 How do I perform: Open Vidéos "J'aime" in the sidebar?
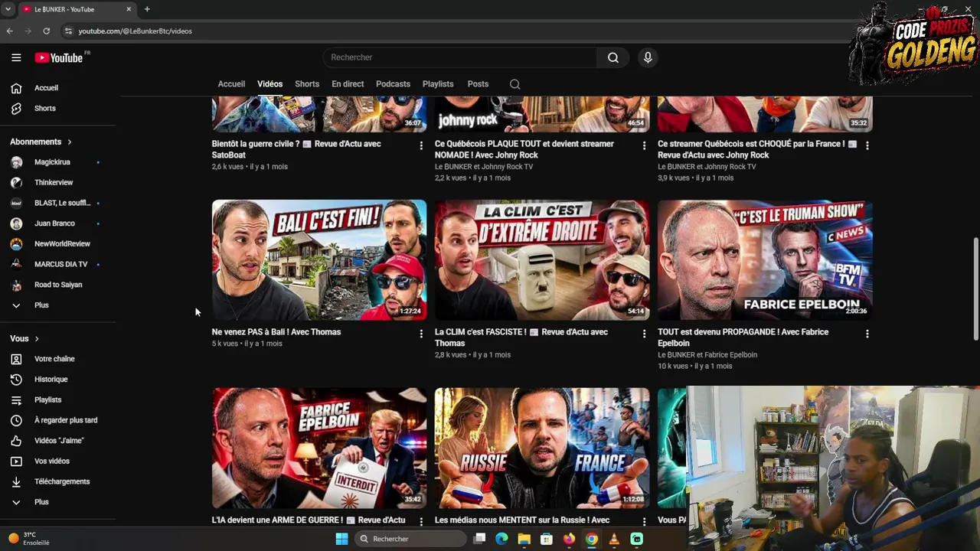(x=58, y=441)
